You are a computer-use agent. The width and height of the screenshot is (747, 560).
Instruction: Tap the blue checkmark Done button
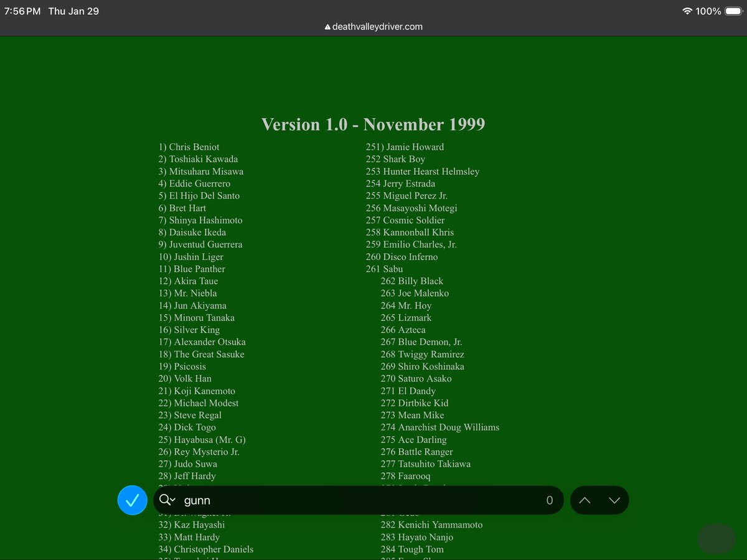133,500
